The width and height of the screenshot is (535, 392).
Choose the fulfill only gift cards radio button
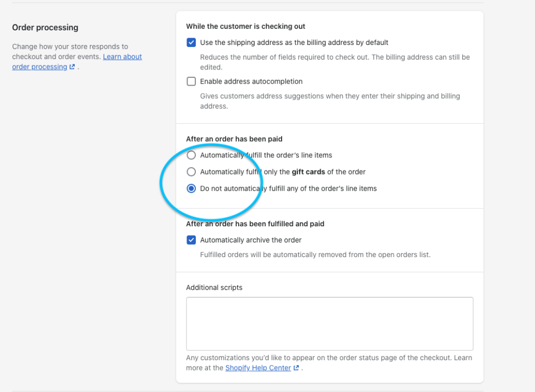point(191,172)
